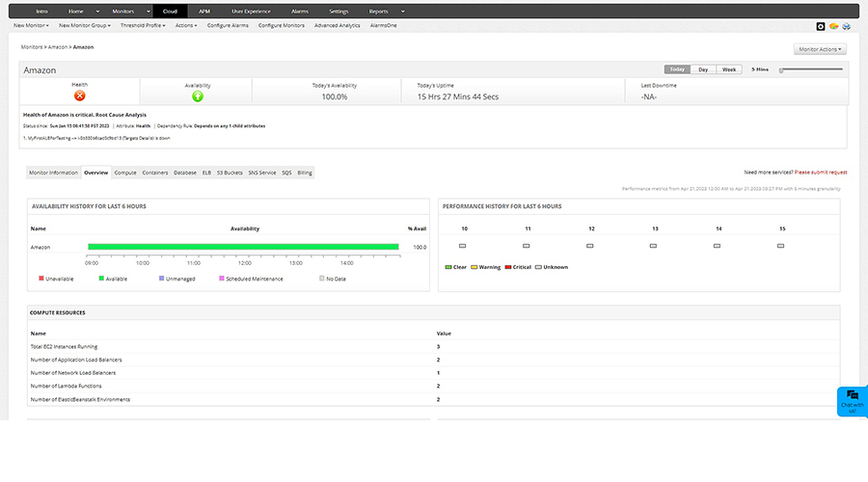This screenshot has height=482, width=868.
Task: Select the Today time range
Action: click(x=677, y=69)
